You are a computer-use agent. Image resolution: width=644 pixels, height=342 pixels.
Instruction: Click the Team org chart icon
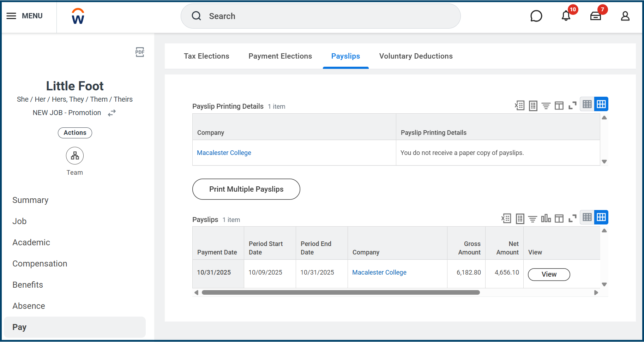tap(75, 156)
